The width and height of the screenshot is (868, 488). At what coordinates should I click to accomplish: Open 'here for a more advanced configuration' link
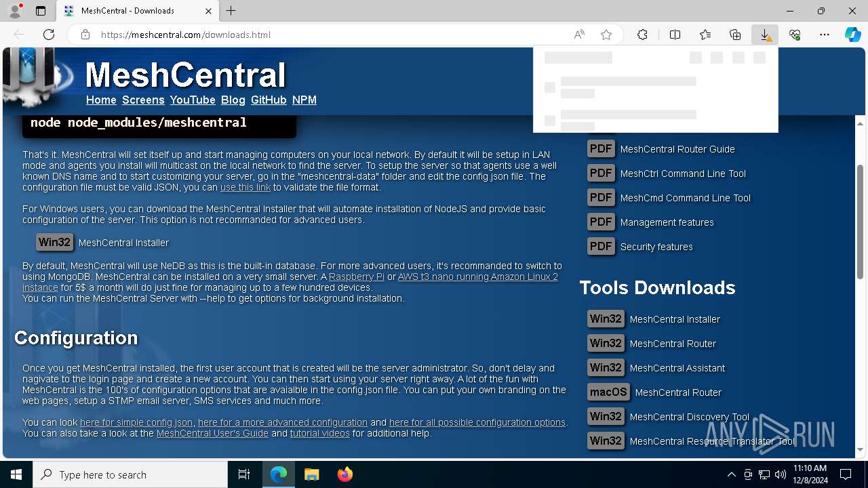[x=283, y=422]
